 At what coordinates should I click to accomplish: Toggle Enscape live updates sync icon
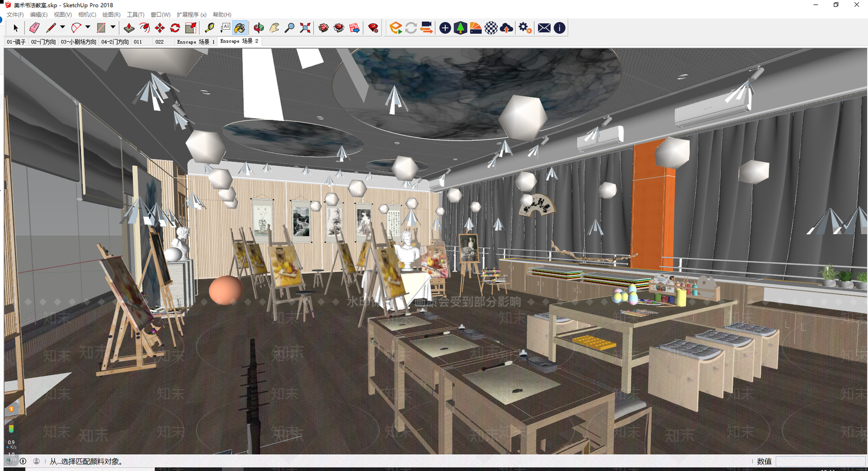point(411,28)
